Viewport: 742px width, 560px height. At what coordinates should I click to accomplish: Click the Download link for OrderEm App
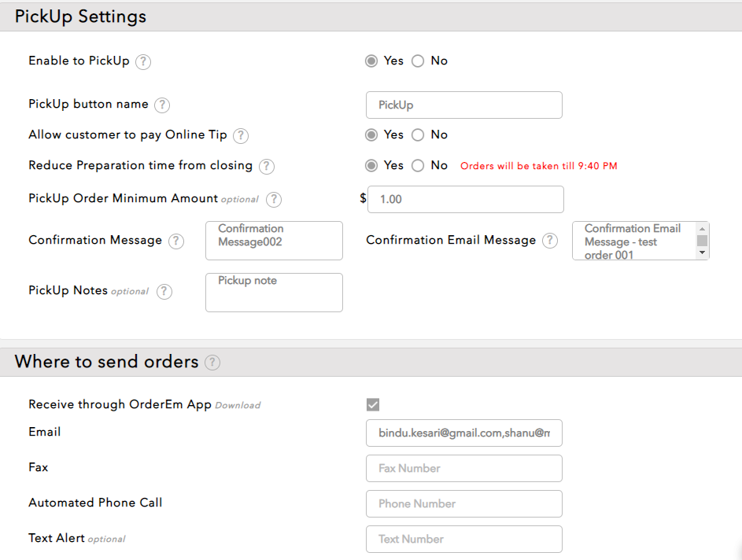(238, 406)
